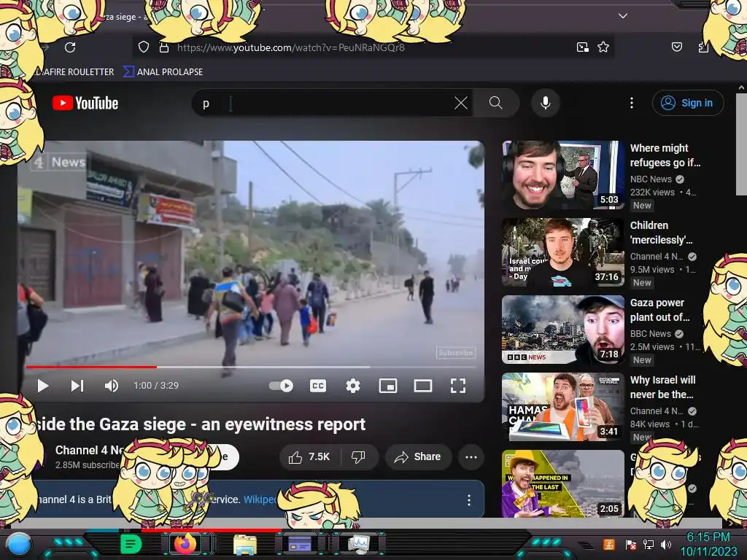The width and height of the screenshot is (747, 560).
Task: Click the Subscribe watermark on video
Action: coord(456,353)
